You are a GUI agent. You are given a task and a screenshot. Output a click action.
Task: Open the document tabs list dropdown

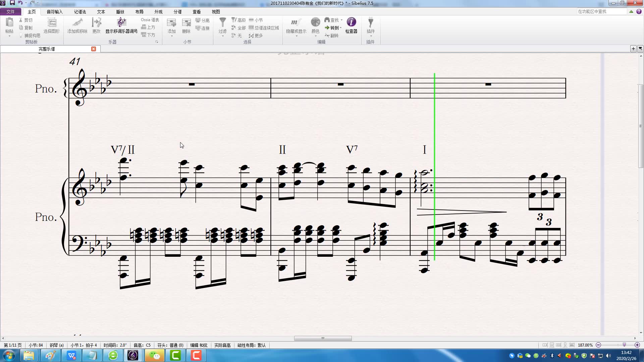pos(640,49)
